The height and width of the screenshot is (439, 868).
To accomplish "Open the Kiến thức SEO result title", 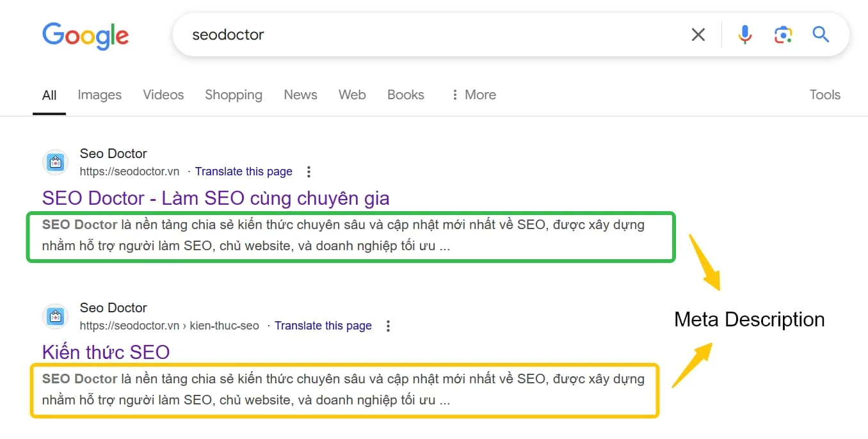I will [106, 352].
